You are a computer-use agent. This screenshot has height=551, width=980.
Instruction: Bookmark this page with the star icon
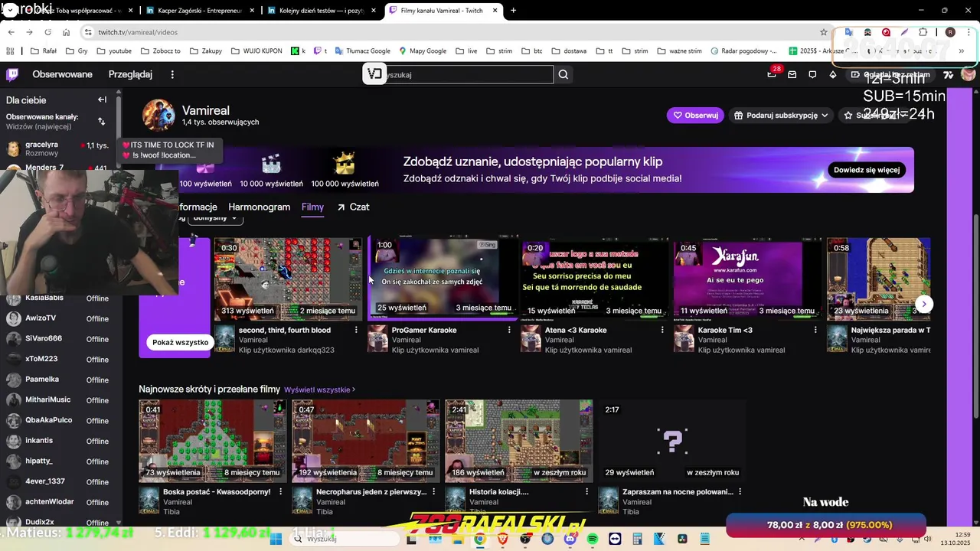tap(824, 32)
